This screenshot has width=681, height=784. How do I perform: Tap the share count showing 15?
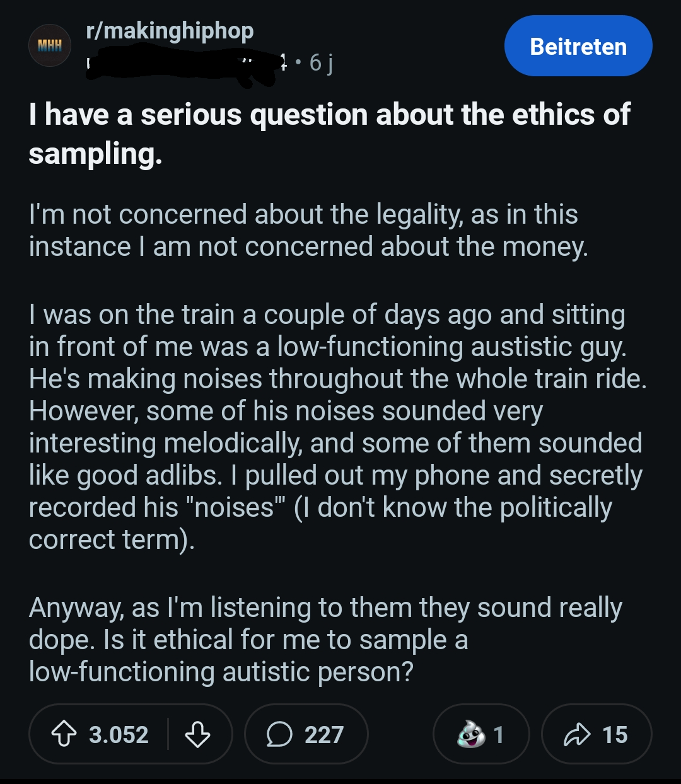click(x=615, y=735)
